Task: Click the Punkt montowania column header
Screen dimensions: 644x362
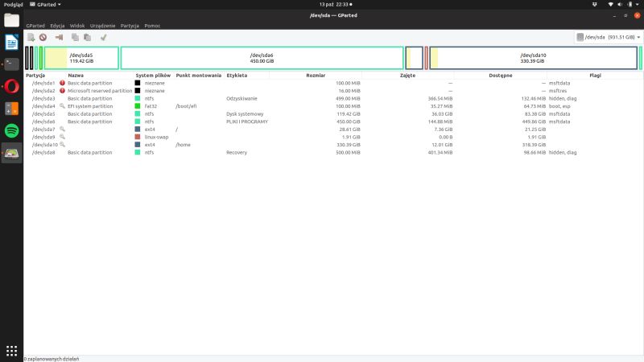Action: [x=199, y=76]
